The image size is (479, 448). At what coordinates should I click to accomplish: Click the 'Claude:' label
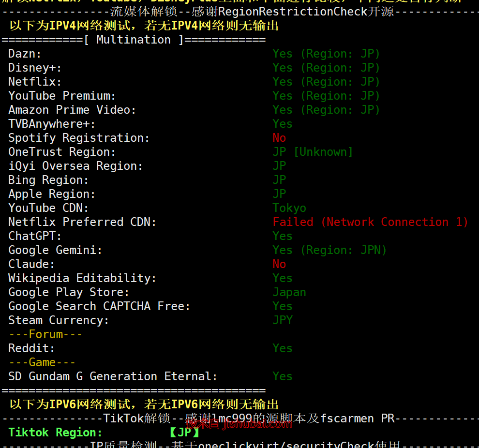pyautogui.click(x=31, y=264)
